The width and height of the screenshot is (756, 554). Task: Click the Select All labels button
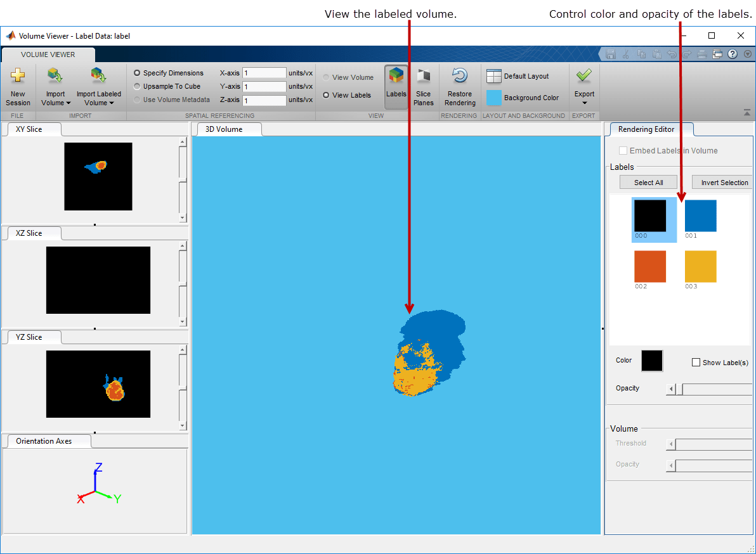(648, 182)
